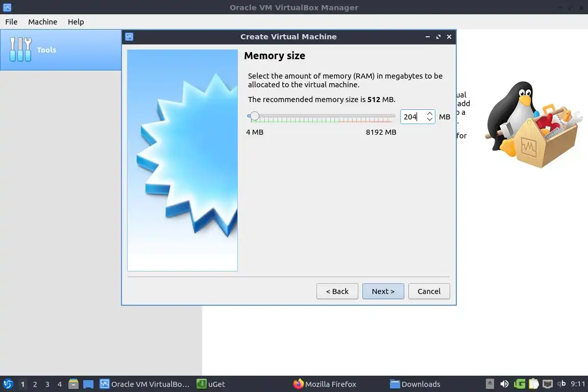This screenshot has height=392, width=588.
Task: Minimize the Create Virtual Machine dialog
Action: (x=428, y=37)
